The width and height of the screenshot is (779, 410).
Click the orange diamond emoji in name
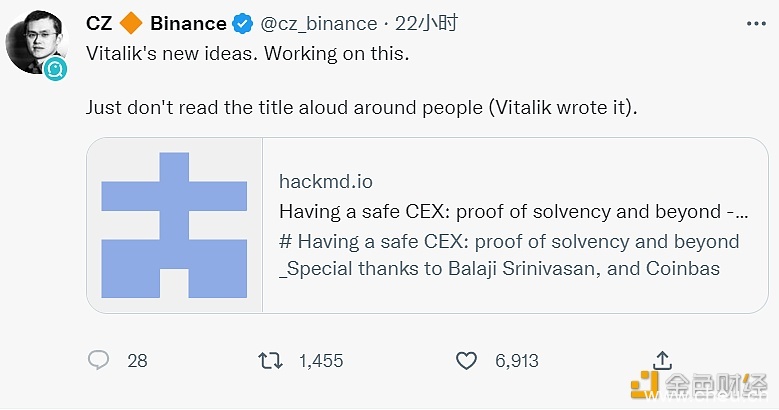[130, 22]
